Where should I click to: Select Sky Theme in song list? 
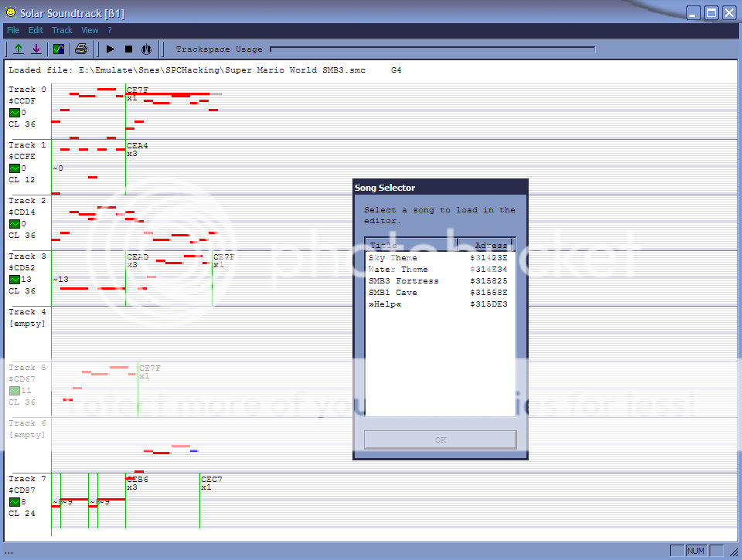pos(393,258)
